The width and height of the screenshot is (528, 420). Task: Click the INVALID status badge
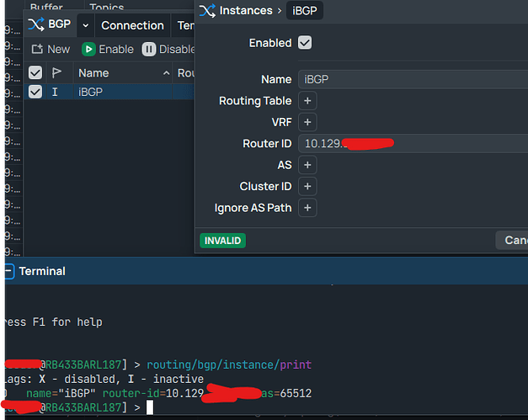[x=222, y=241]
